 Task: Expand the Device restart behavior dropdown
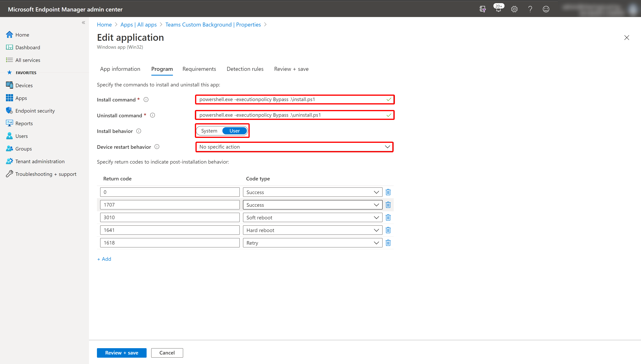(294, 147)
